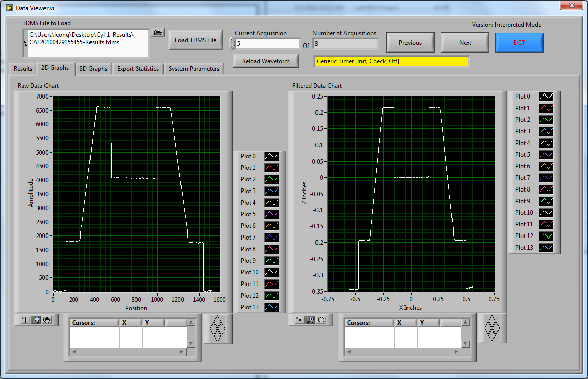Click Plot 6 orange line icon in Raw Data legend
This screenshot has width=588, height=379.
[x=272, y=226]
